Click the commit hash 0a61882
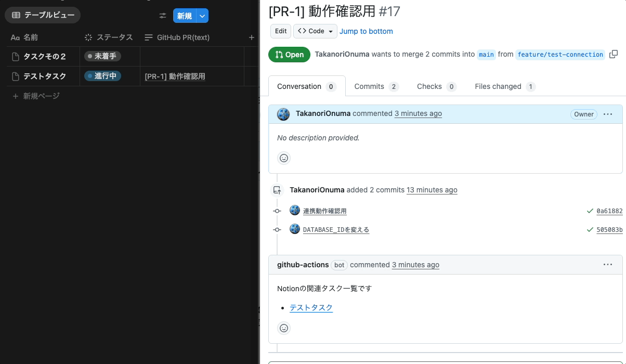The width and height of the screenshot is (626, 364). pos(609,211)
